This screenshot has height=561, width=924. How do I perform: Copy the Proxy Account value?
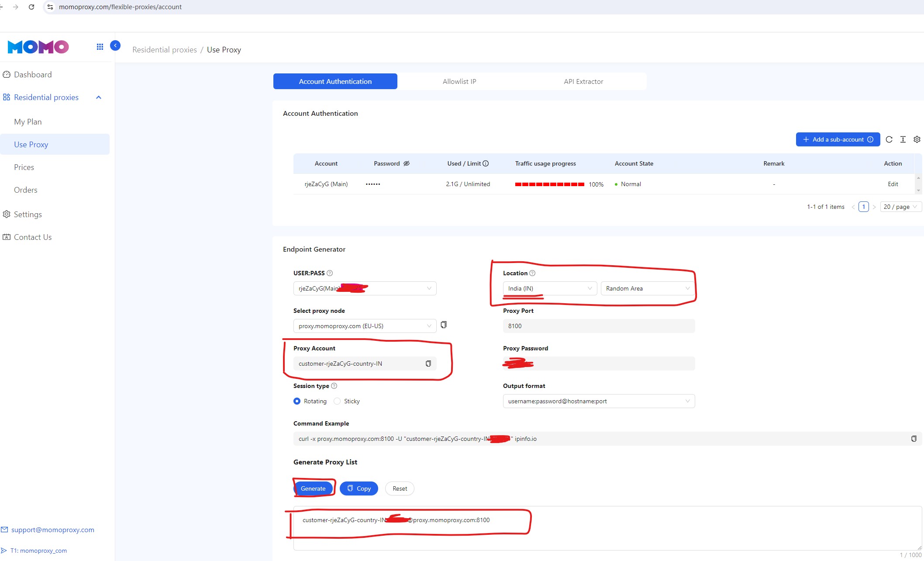pyautogui.click(x=428, y=364)
